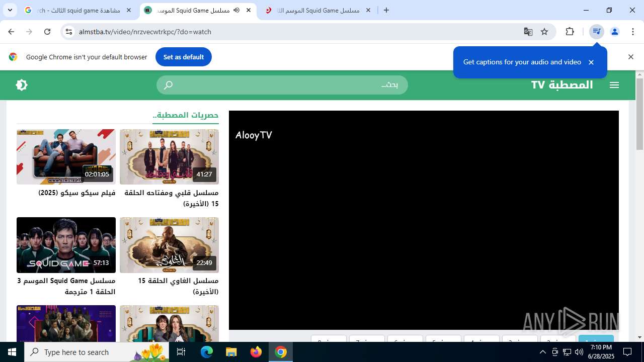Click the AlooyTV video player
Image resolution: width=644 pixels, height=362 pixels.
pos(424,220)
